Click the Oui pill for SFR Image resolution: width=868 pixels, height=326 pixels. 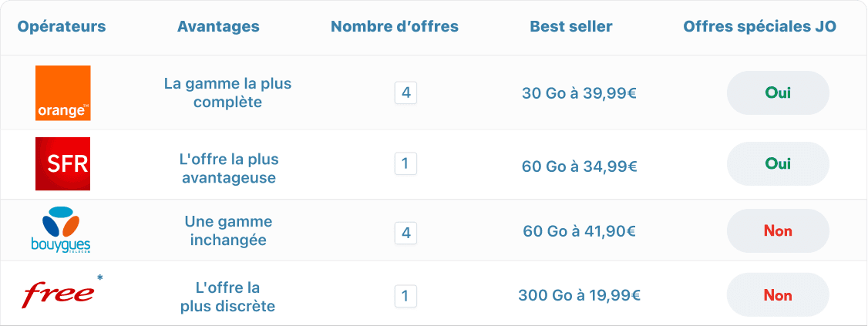(x=778, y=163)
